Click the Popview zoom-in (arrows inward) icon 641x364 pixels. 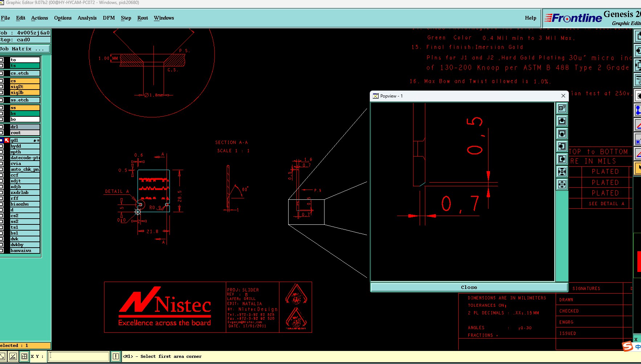(x=562, y=171)
